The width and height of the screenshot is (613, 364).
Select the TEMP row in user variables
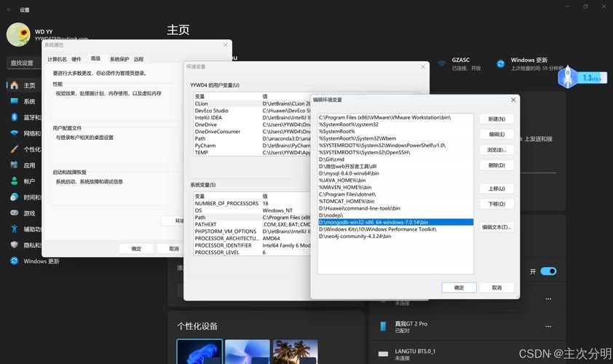click(x=252, y=152)
